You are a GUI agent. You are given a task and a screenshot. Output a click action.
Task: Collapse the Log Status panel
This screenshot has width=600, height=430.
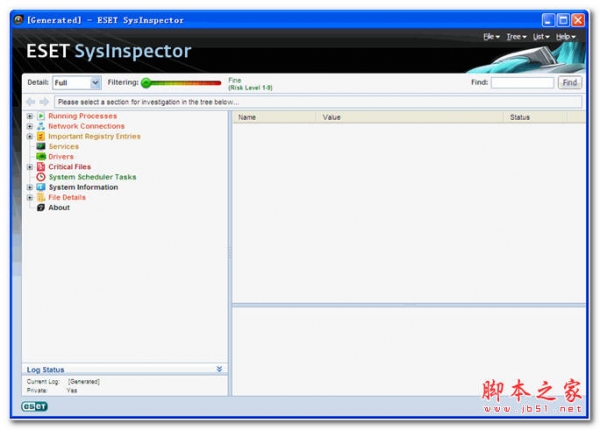(219, 369)
